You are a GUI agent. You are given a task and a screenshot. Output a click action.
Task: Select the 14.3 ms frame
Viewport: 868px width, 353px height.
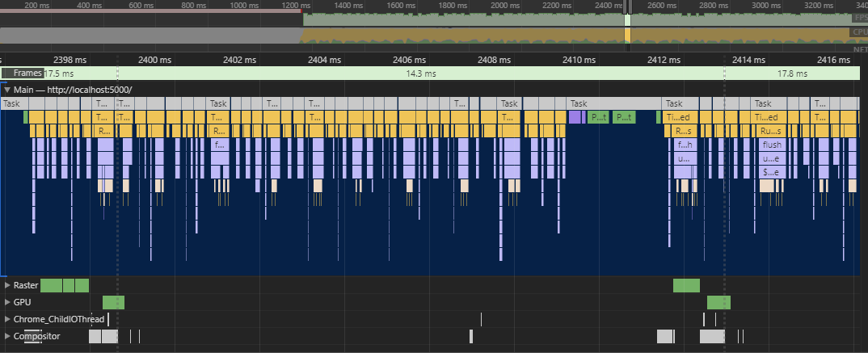pyautogui.click(x=420, y=74)
